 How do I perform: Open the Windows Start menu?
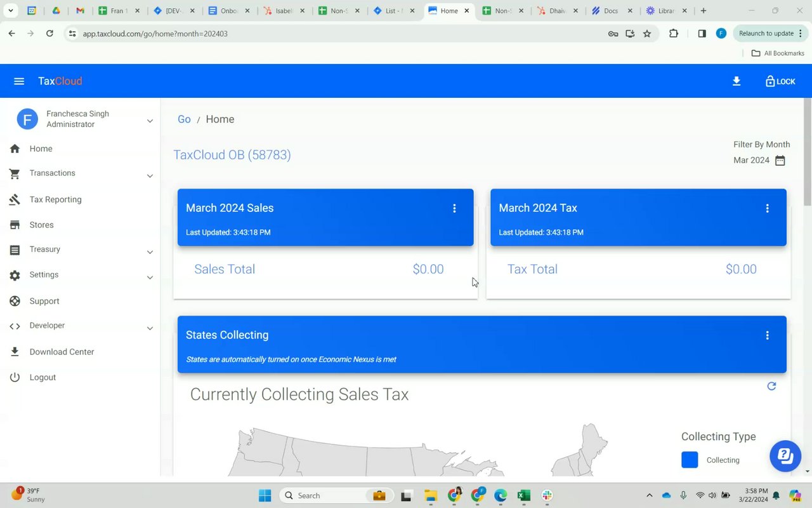tap(265, 495)
